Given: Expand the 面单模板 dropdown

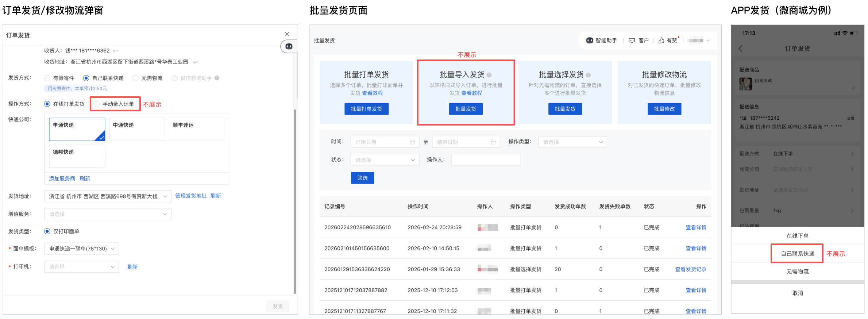Looking at the screenshot, I should (81, 249).
